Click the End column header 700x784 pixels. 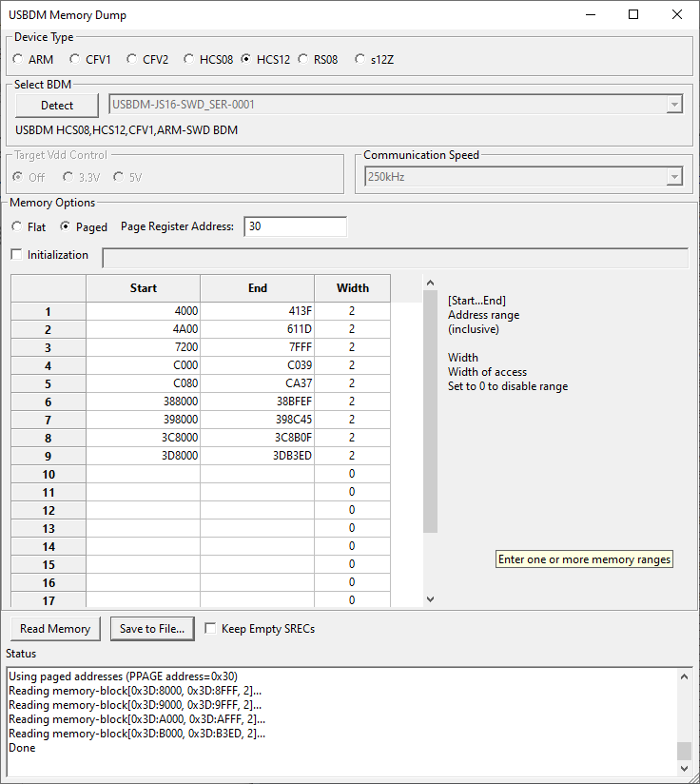click(258, 288)
